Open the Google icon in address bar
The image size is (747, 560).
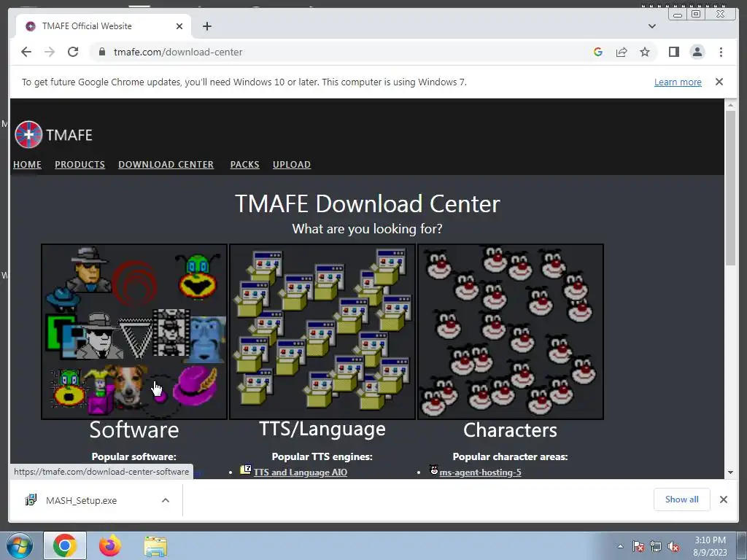pyautogui.click(x=598, y=52)
